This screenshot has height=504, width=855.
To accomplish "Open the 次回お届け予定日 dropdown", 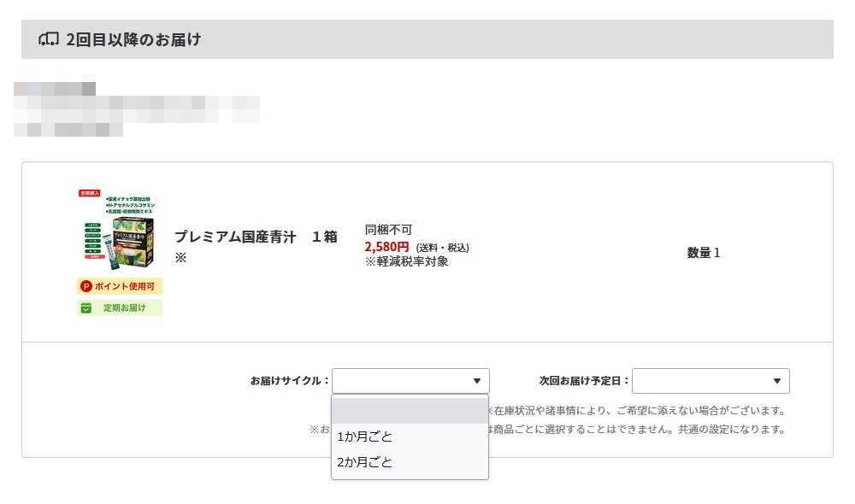I will pos(710,381).
